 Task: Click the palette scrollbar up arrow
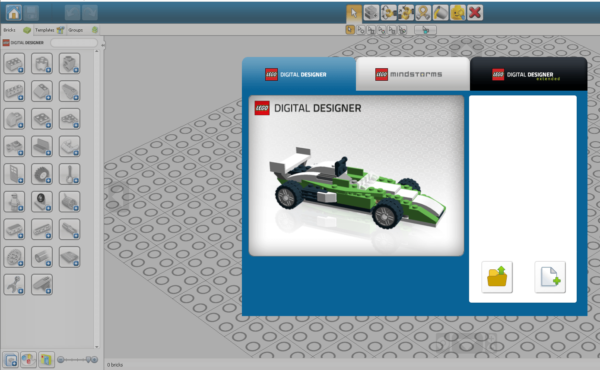click(97, 51)
